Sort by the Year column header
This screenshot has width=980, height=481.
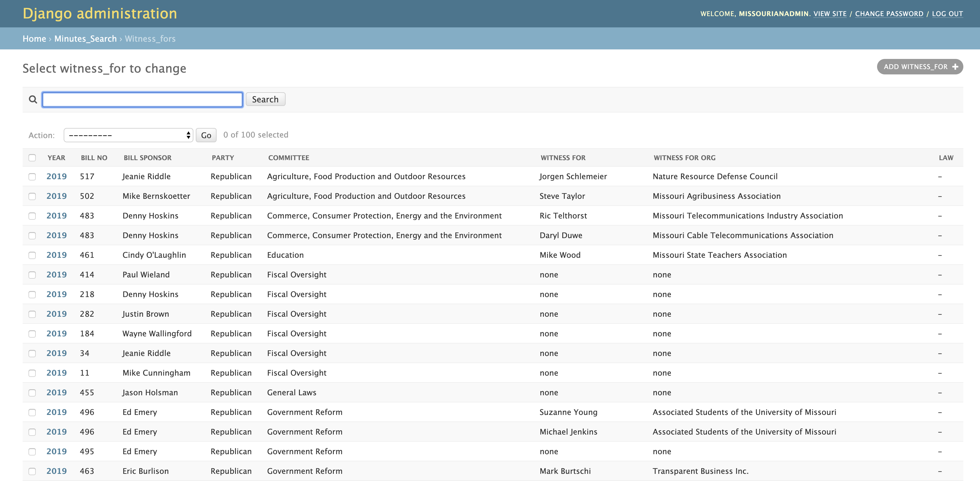pos(56,157)
